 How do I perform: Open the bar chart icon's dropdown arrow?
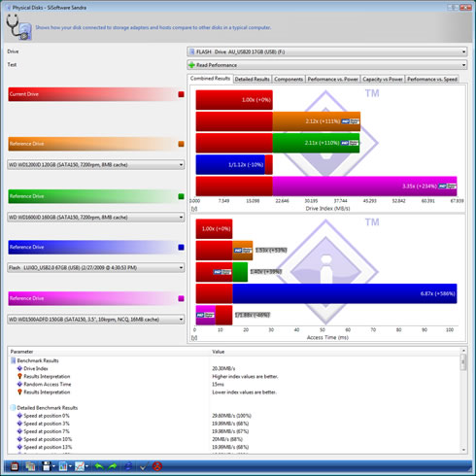coord(70,466)
